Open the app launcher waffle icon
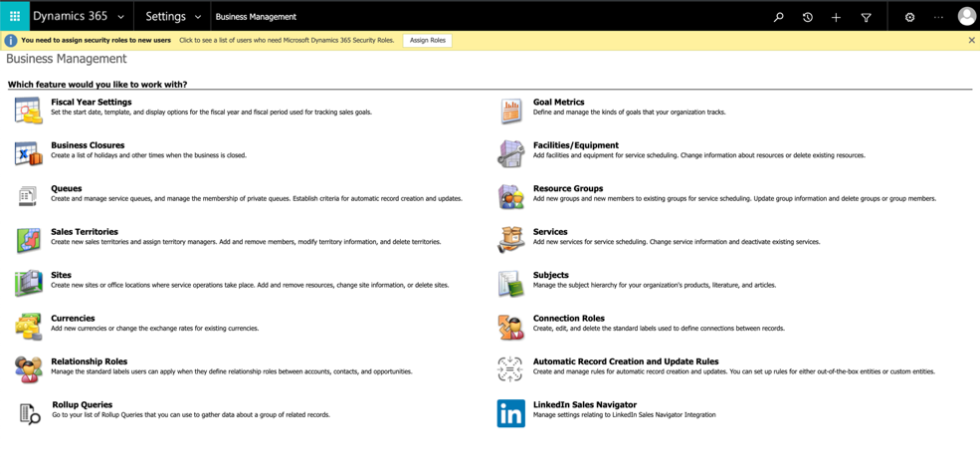The height and width of the screenshot is (475, 980). [x=15, y=16]
